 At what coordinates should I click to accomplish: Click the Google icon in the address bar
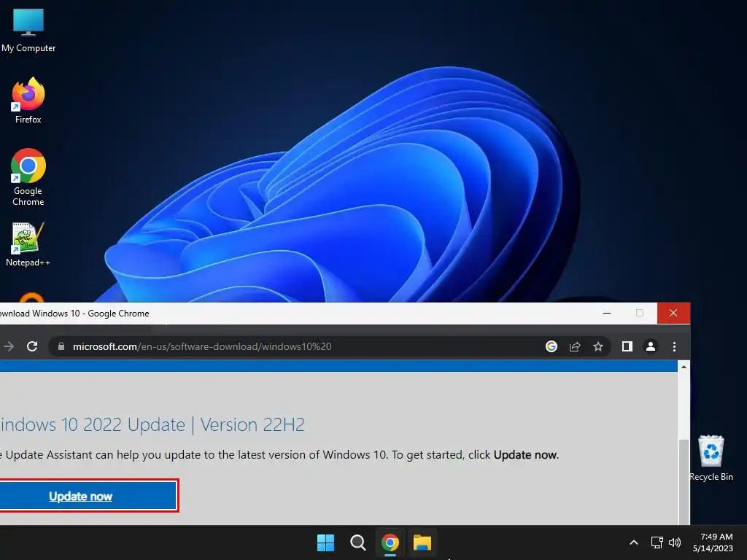(551, 346)
